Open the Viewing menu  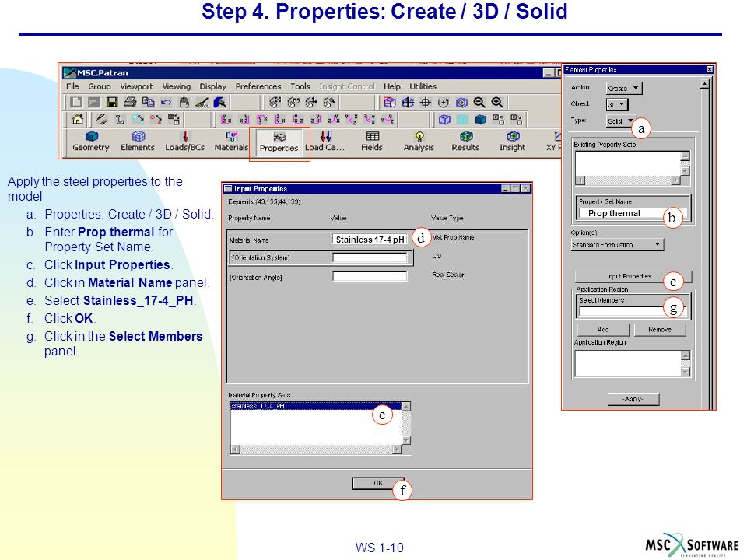[177, 86]
